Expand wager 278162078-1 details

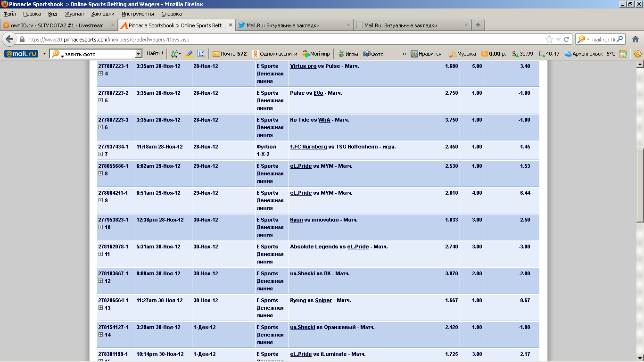pos(100,254)
